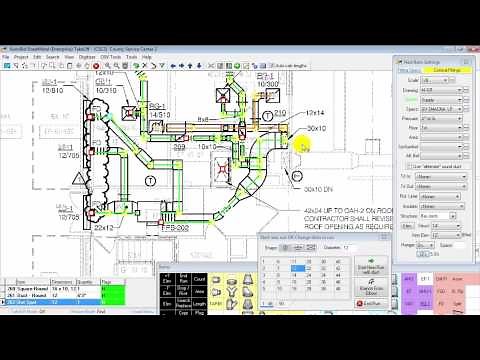480x360 pixels.
Task: Select the top-right reducer fitting icon
Action: 247,280
